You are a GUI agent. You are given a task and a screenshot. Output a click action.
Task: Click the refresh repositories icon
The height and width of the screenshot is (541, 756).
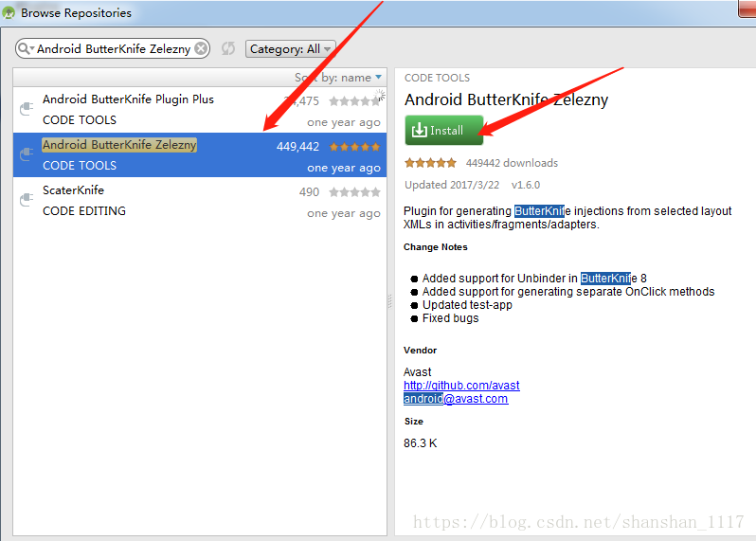click(x=228, y=48)
